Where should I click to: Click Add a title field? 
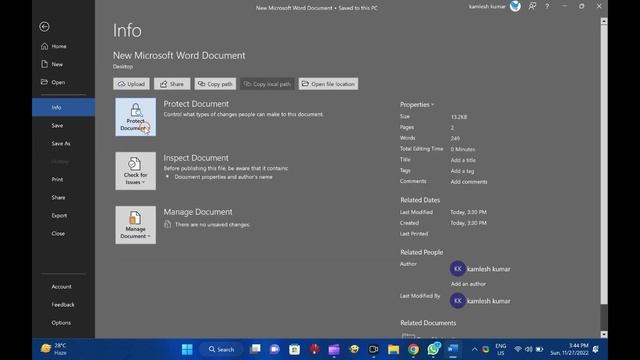[463, 160]
